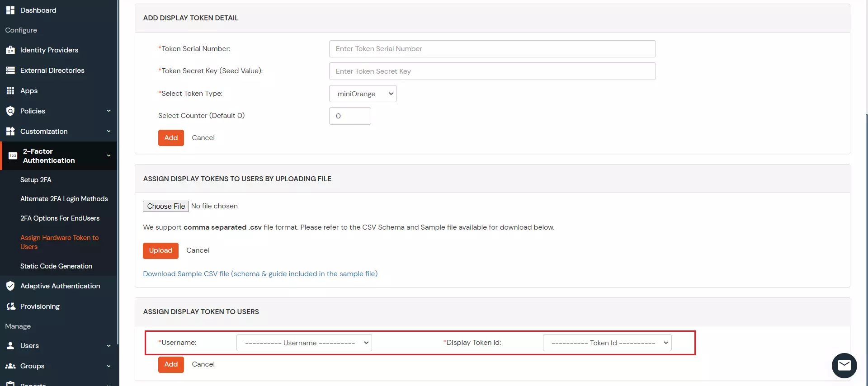Expand the Users menu chevron
Image resolution: width=868 pixels, height=386 pixels.
tap(108, 346)
